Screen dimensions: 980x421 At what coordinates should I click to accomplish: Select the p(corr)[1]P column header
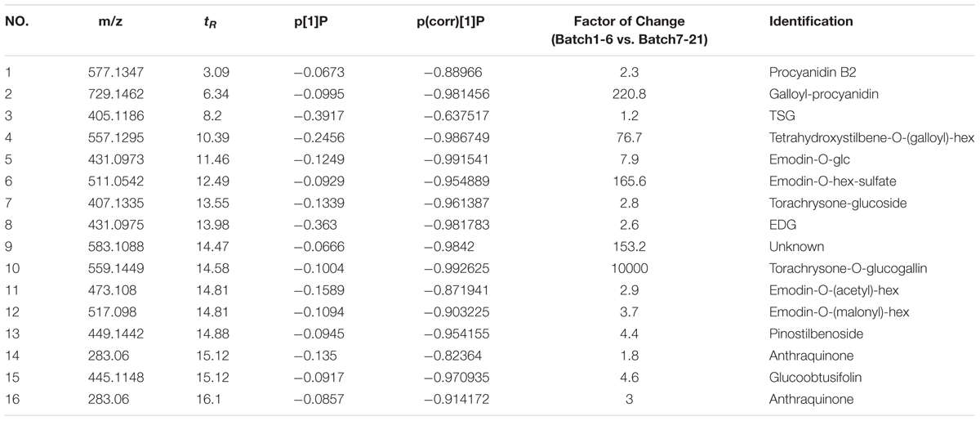coord(443,22)
